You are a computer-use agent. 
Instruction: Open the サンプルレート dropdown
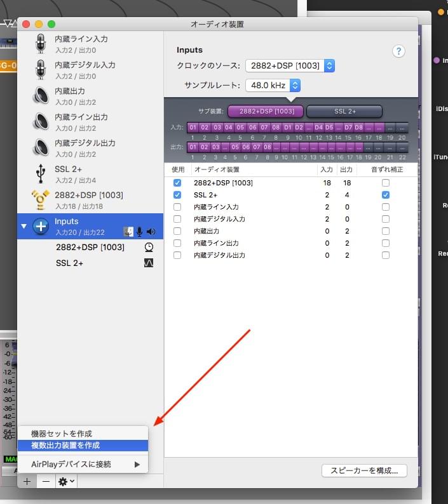[273, 85]
